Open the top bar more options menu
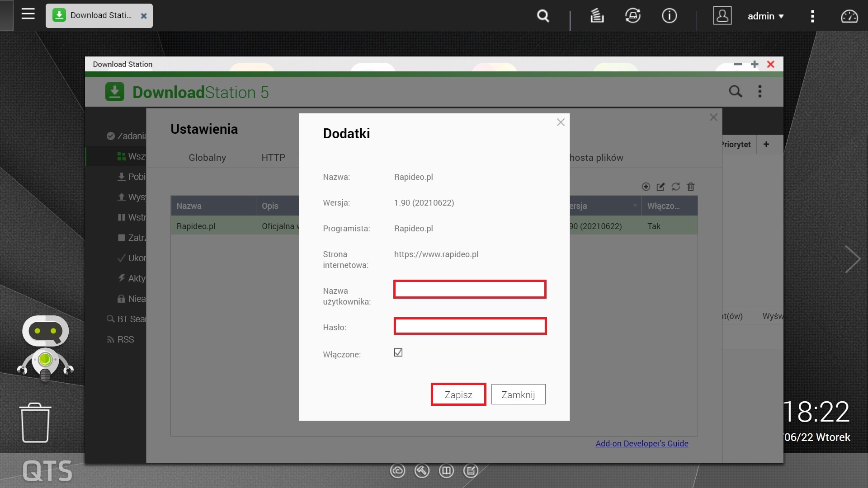Viewport: 868px width, 488px height. pyautogui.click(x=812, y=16)
